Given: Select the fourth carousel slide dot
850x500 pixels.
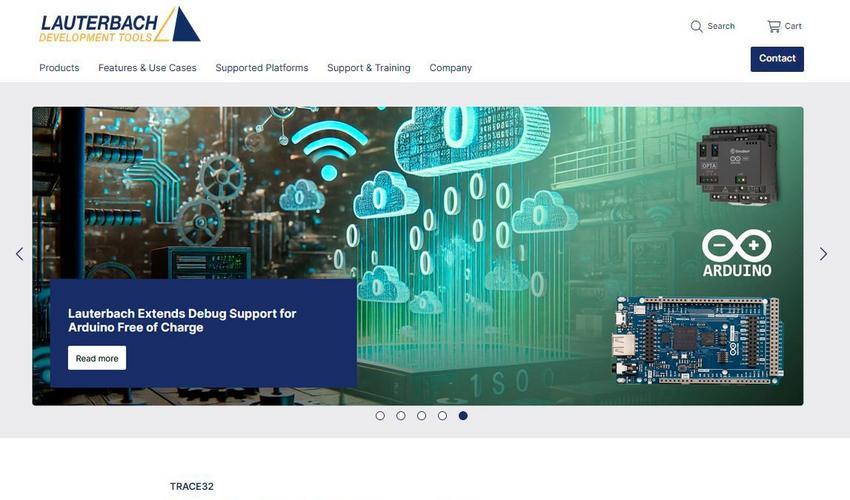Looking at the screenshot, I should point(442,415).
